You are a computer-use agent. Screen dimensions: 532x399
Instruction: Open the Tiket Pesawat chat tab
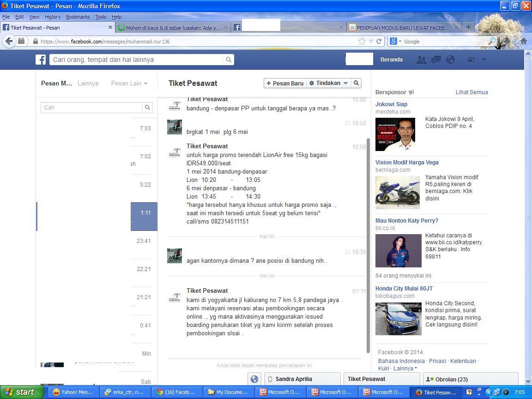tap(382, 379)
